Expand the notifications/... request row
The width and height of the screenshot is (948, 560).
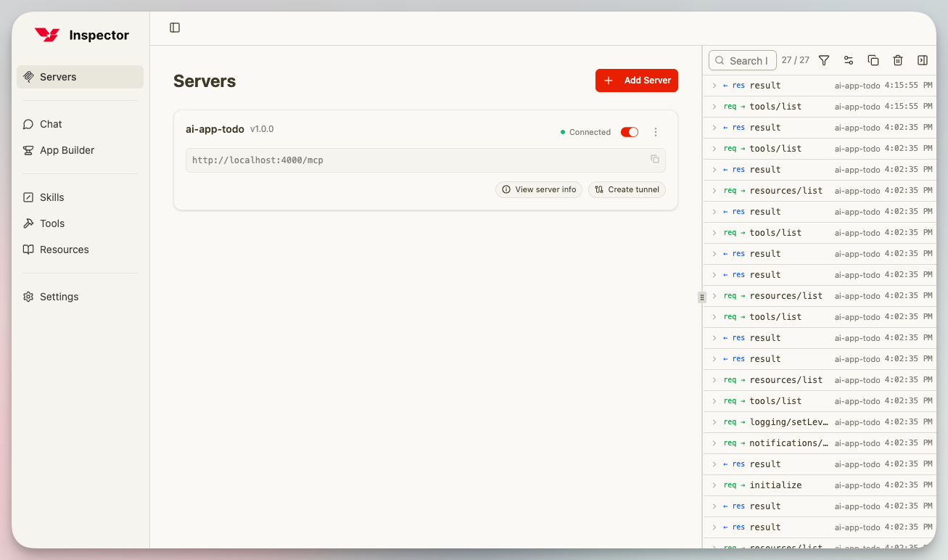point(819,443)
